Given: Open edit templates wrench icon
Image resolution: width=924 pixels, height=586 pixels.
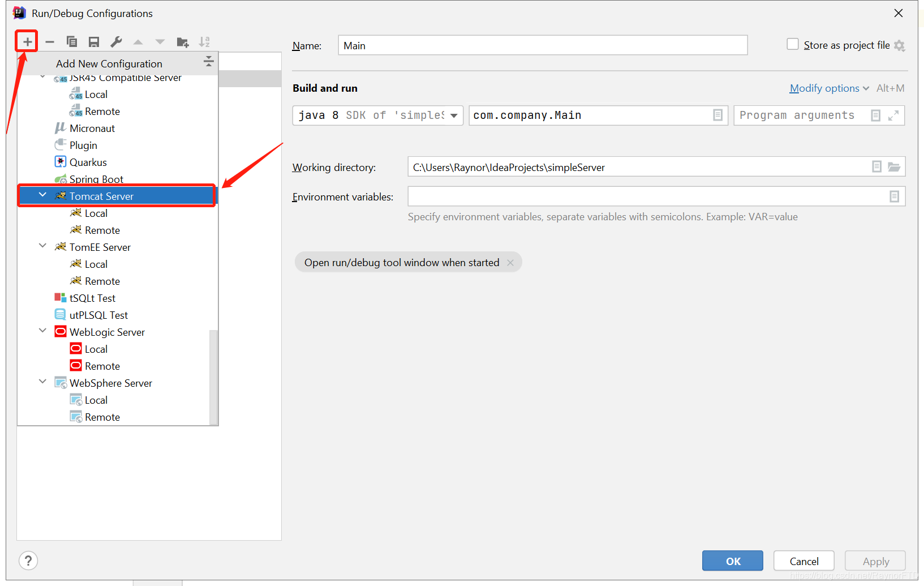Looking at the screenshot, I should pyautogui.click(x=116, y=42).
